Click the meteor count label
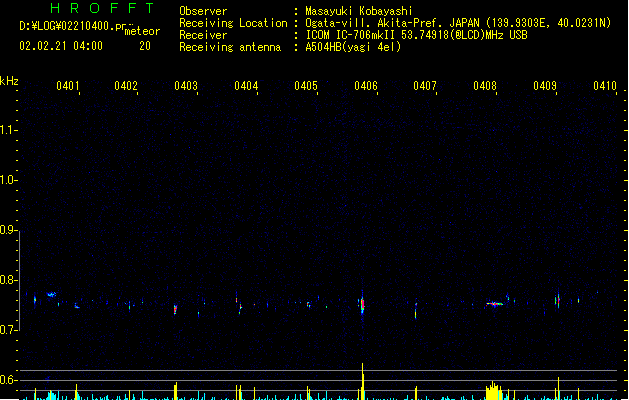The image size is (629, 400). pos(142,31)
